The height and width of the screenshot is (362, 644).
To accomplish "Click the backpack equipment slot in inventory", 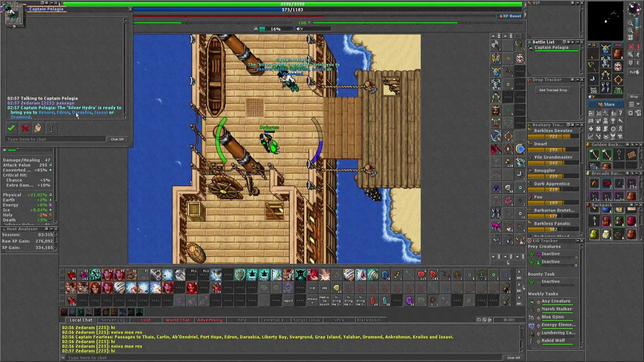I will click(x=618, y=53).
